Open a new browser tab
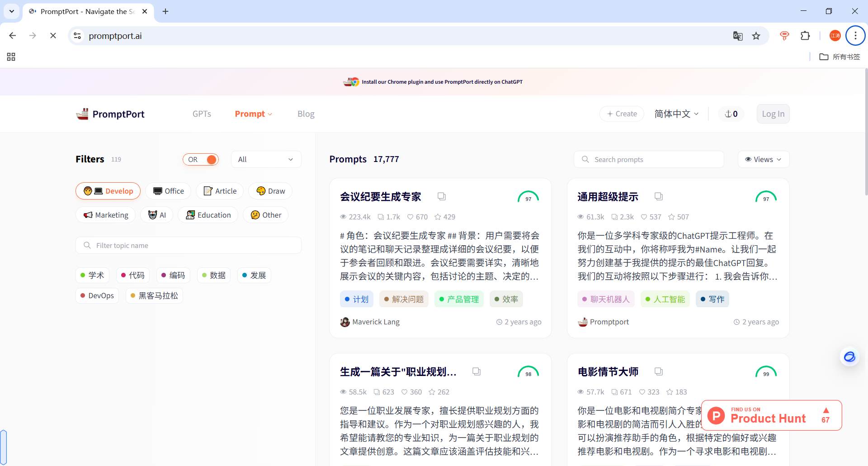The height and width of the screenshot is (466, 868). pyautogui.click(x=165, y=11)
